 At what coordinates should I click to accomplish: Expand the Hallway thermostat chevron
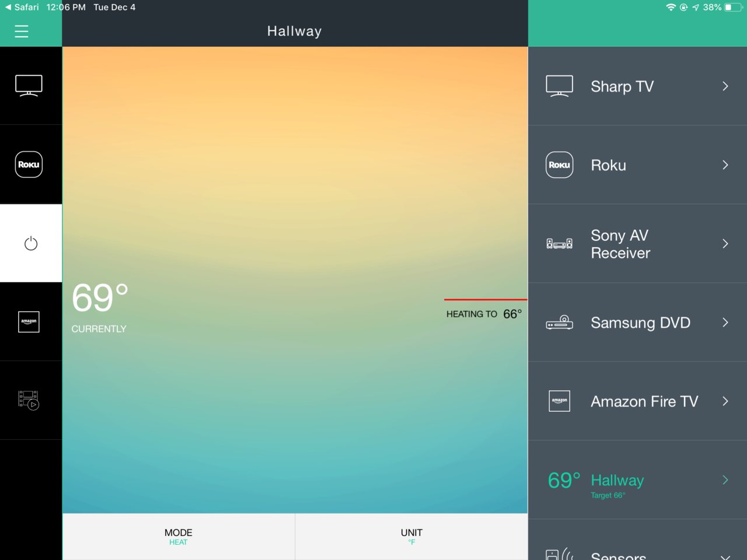click(x=725, y=480)
